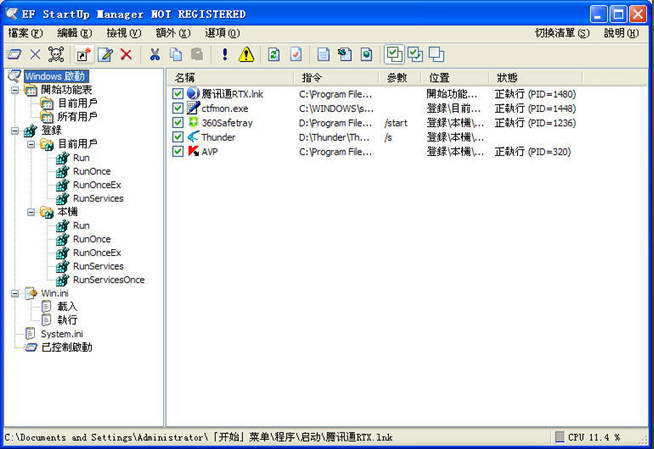The height and width of the screenshot is (449, 654).
Task: Click the blue parallelogram icon at the toolbar start
Action: pos(15,54)
